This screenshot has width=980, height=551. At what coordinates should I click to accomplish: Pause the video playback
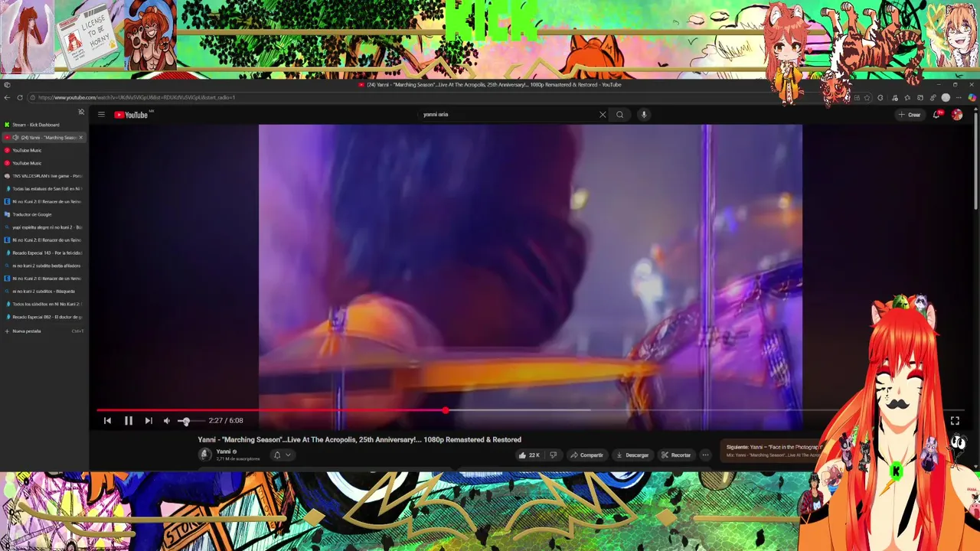[129, 421]
